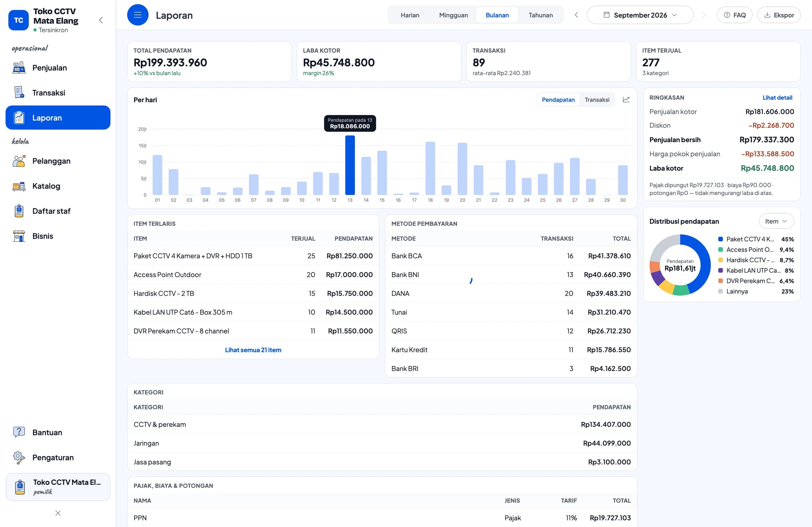Open the Penjualan cash register icon
Screen dimensions: 812x527
click(x=19, y=68)
